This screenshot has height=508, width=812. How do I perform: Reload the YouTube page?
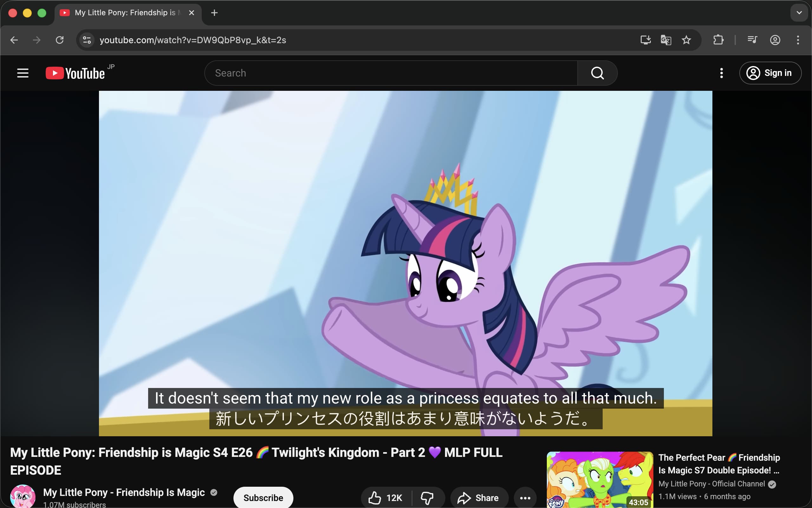pyautogui.click(x=60, y=40)
